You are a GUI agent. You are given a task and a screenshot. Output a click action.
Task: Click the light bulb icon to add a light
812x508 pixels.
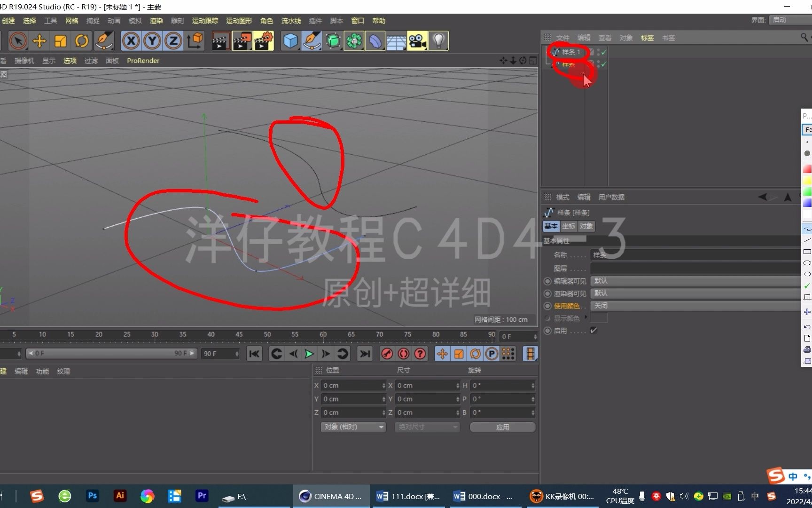(438, 41)
